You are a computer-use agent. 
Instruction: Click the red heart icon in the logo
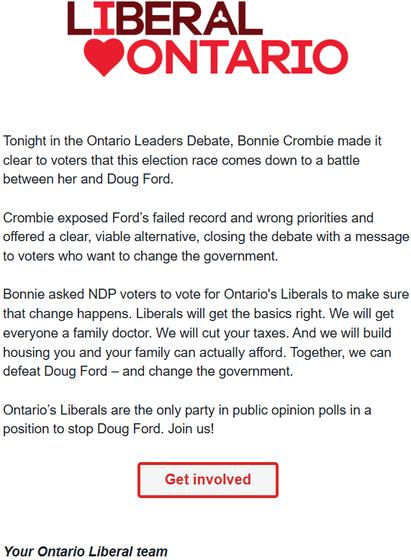tap(104, 57)
